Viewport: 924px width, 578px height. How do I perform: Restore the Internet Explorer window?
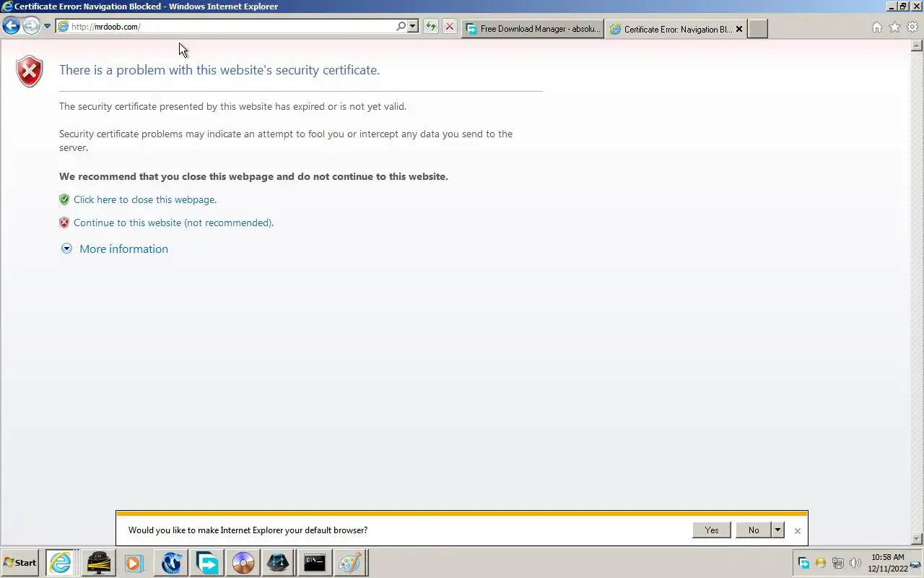(903, 6)
